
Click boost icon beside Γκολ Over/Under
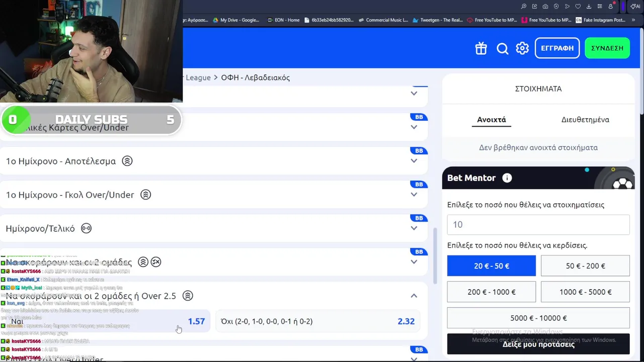point(145,195)
